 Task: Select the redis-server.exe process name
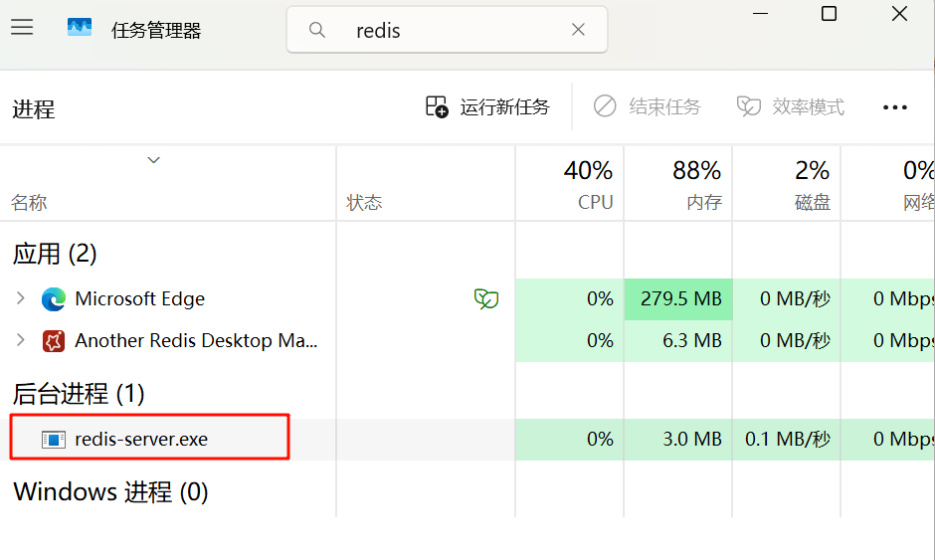click(141, 440)
